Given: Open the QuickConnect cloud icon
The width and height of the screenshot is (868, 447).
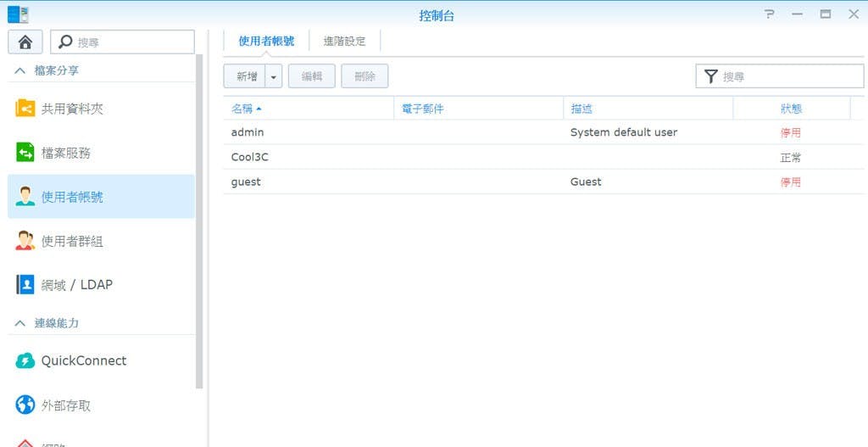Looking at the screenshot, I should tap(25, 361).
